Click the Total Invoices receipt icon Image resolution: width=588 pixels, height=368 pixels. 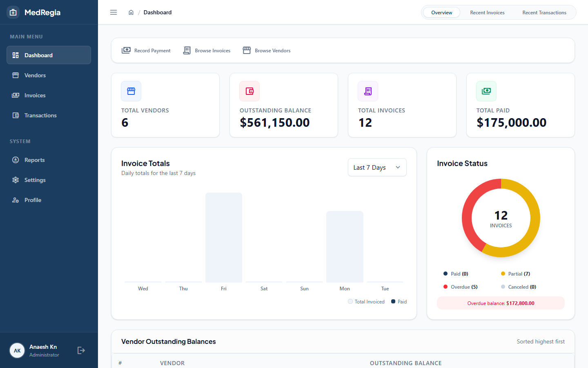[368, 91]
